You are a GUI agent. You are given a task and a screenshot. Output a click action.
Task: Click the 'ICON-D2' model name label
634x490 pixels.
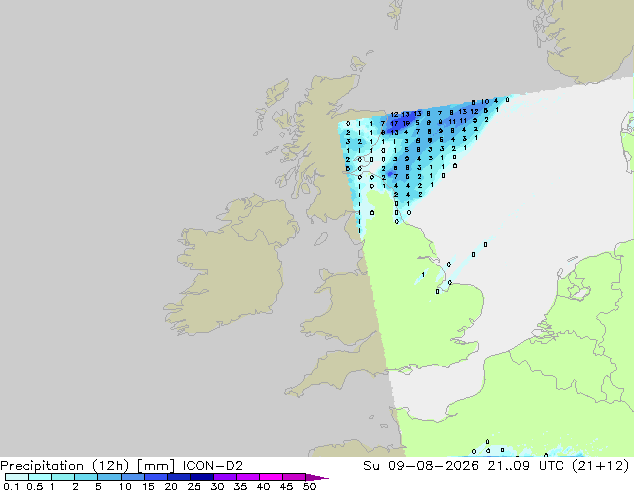point(213,466)
